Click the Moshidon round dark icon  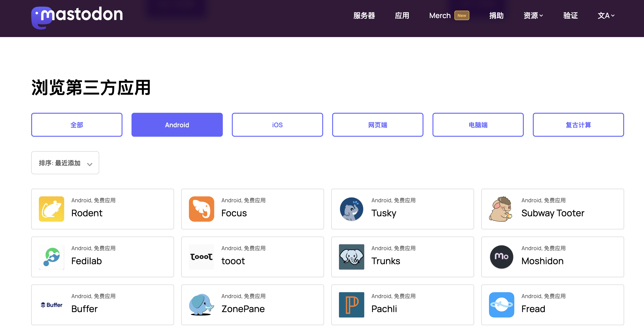tap(501, 257)
